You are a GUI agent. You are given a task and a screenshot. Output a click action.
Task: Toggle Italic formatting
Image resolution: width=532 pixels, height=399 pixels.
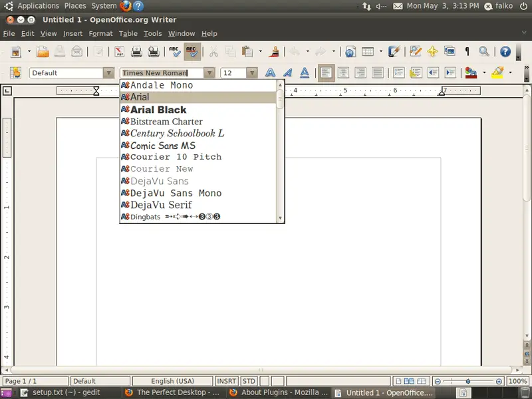coord(287,72)
